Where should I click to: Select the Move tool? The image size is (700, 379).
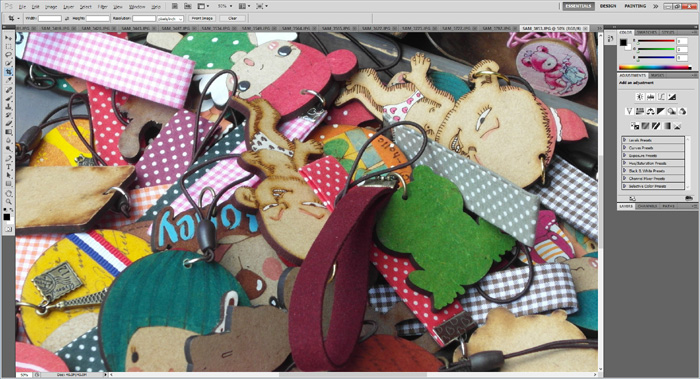click(x=8, y=38)
